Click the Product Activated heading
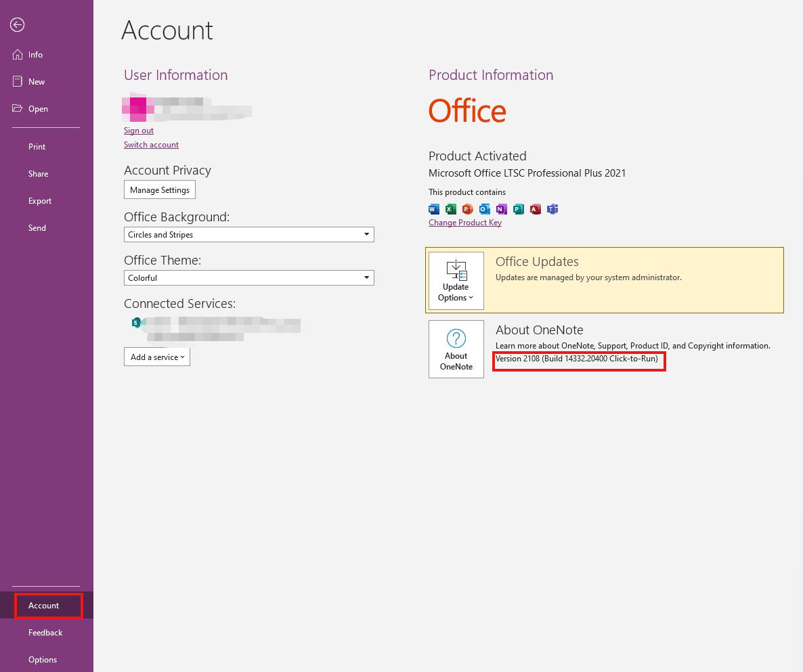 pyautogui.click(x=477, y=156)
